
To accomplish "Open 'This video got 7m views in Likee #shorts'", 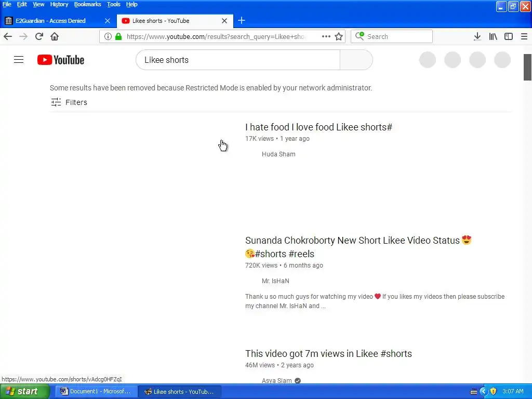I will pyautogui.click(x=328, y=353).
